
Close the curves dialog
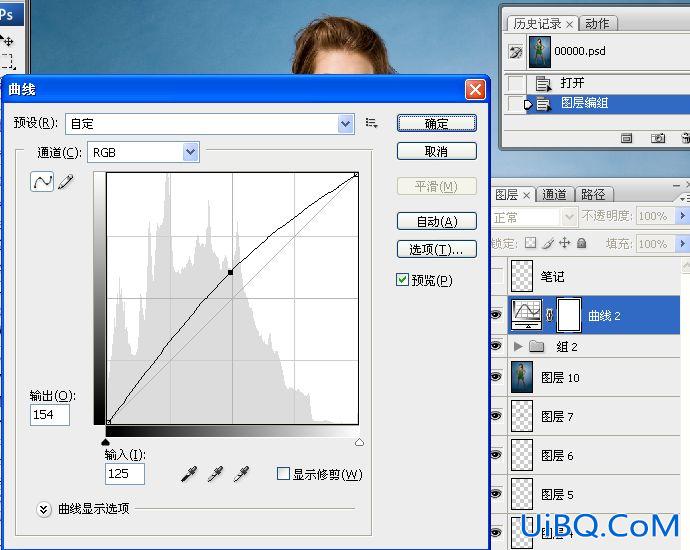pyautogui.click(x=475, y=90)
